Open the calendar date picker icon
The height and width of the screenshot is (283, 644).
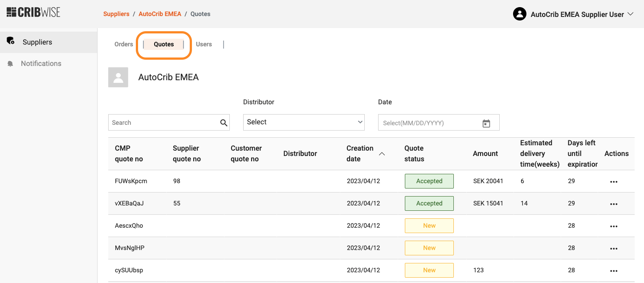pyautogui.click(x=486, y=123)
